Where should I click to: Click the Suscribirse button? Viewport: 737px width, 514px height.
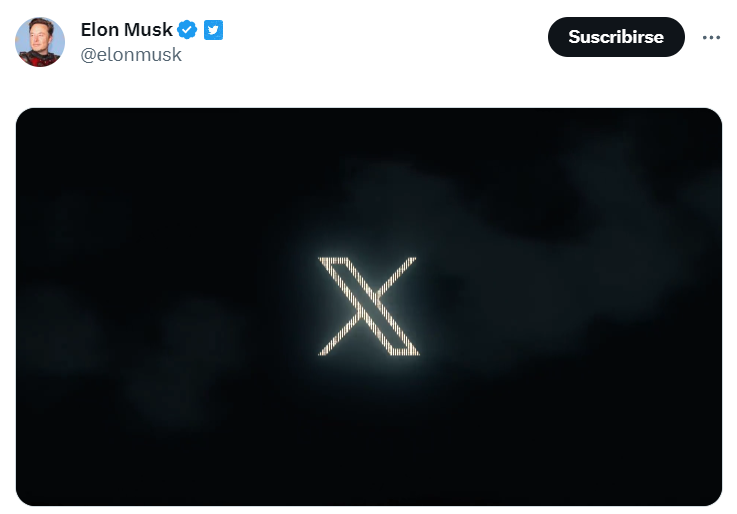616,37
